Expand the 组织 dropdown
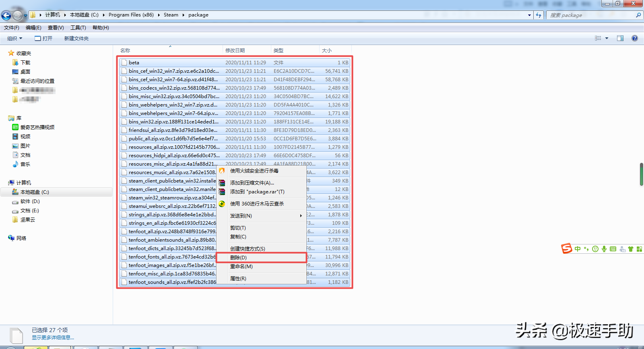This screenshot has width=644, height=349. point(14,38)
